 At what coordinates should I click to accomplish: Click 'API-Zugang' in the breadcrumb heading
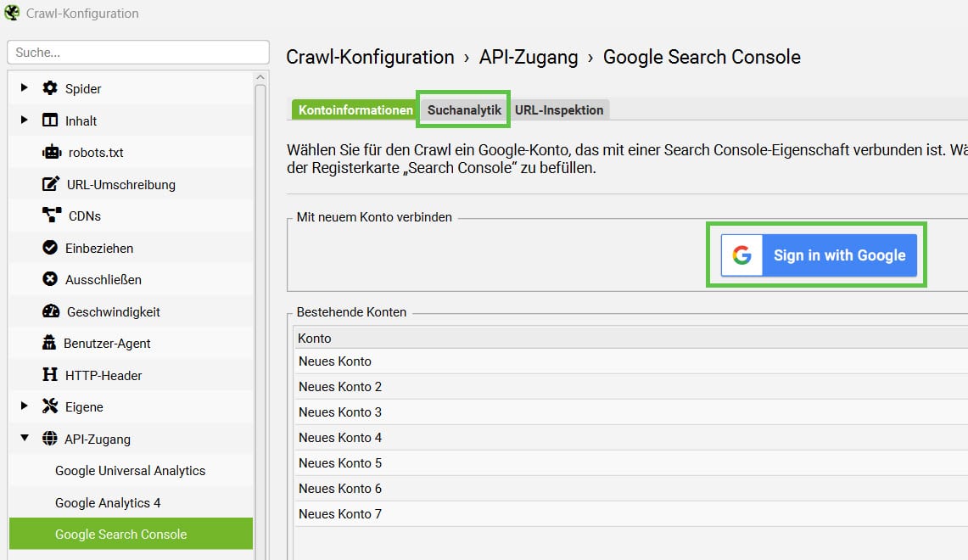[529, 57]
